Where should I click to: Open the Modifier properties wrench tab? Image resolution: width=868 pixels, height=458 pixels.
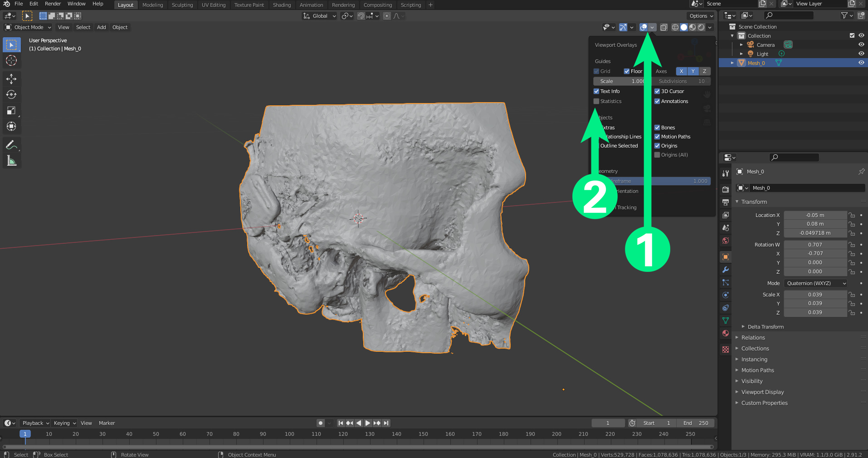tap(726, 270)
